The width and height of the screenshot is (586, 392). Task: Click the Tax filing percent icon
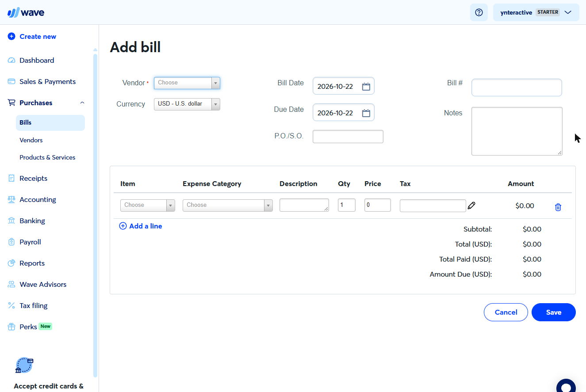11,306
